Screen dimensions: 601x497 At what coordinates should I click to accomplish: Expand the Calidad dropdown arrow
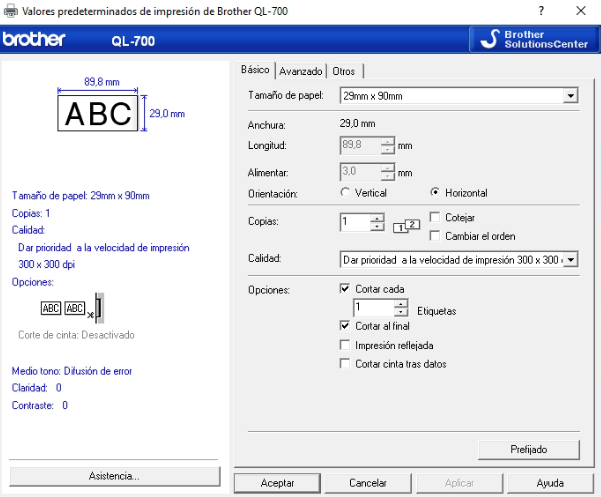click(571, 260)
